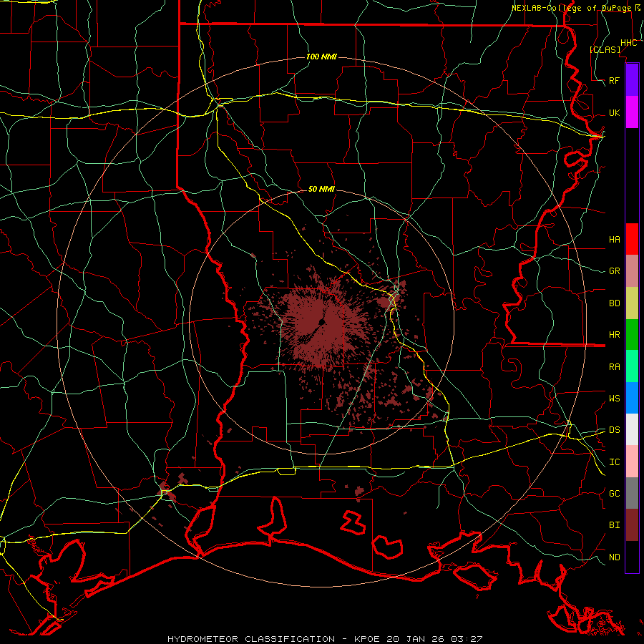
Task: Click the HR legend label
Action: (614, 335)
